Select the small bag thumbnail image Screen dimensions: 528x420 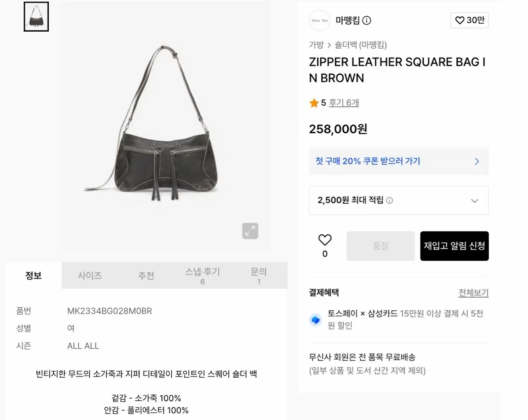pos(36,17)
